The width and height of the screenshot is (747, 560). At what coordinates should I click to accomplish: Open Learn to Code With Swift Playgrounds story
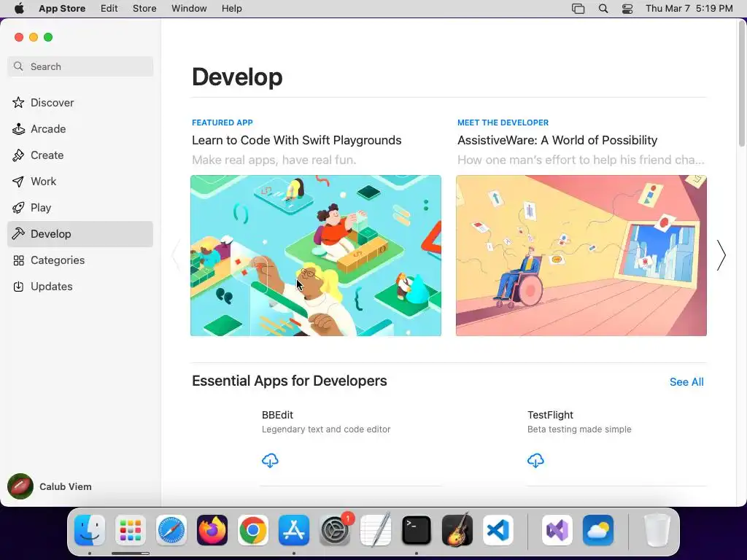pos(297,140)
